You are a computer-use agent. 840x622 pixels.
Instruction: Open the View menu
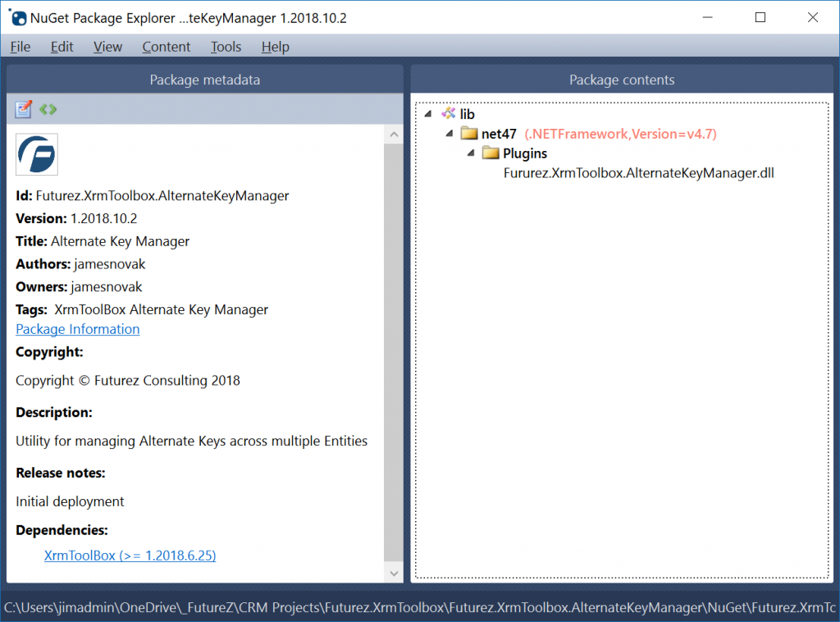107,47
